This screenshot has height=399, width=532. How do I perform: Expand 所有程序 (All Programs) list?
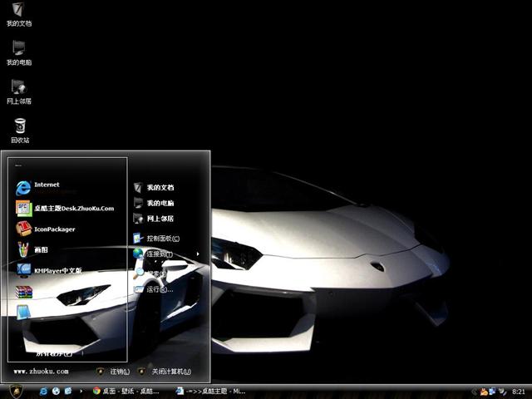(x=53, y=352)
